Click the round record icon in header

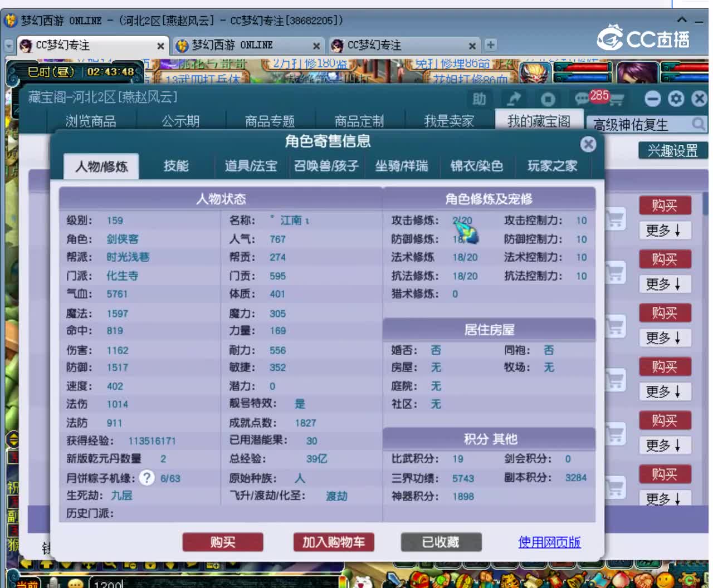click(548, 99)
